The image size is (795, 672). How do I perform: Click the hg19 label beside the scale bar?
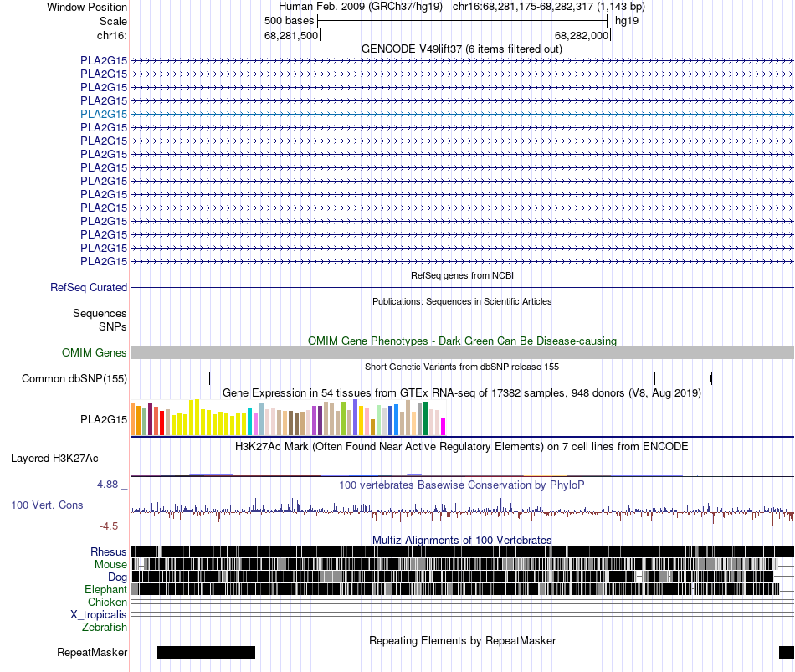pyautogui.click(x=627, y=21)
